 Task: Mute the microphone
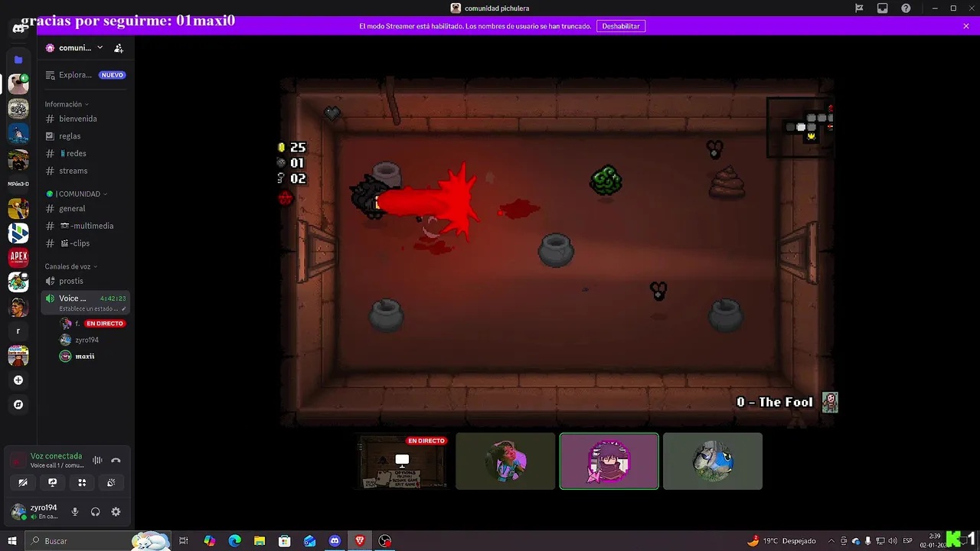coord(75,512)
